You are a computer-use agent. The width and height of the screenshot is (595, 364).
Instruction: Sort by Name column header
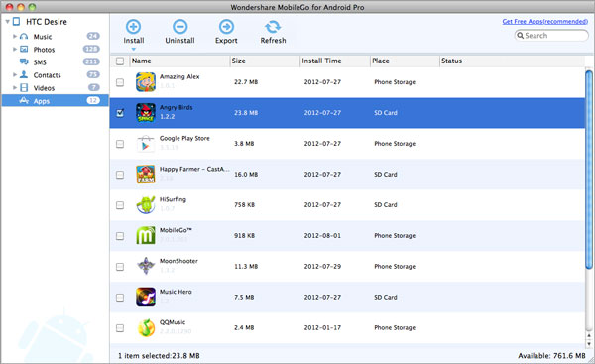pyautogui.click(x=179, y=61)
